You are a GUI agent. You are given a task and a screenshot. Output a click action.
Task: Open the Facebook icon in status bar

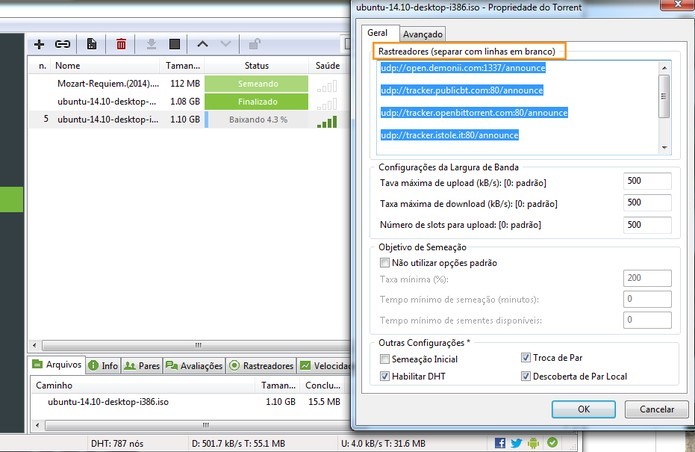click(500, 443)
